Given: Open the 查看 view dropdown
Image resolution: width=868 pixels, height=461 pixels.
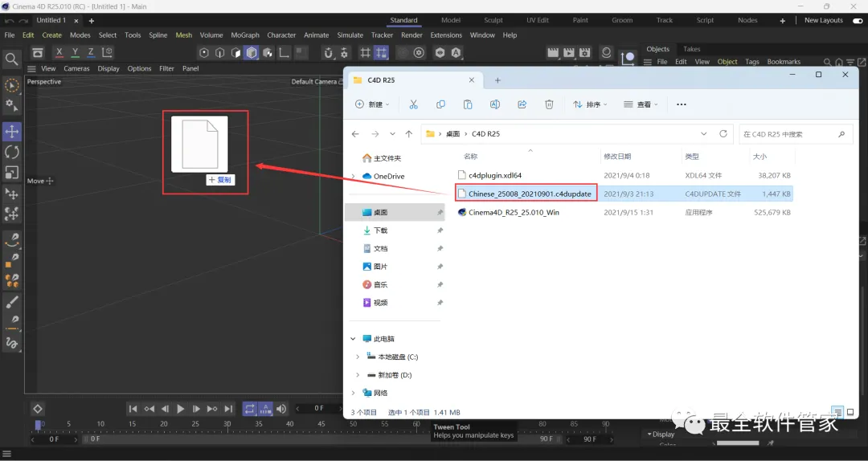Looking at the screenshot, I should [x=641, y=104].
